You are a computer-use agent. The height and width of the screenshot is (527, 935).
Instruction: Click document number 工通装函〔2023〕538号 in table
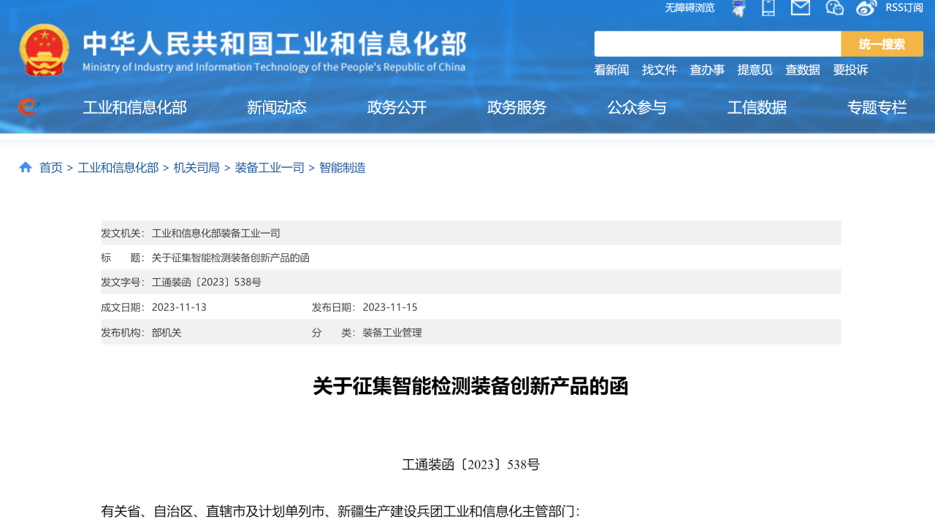pos(206,282)
